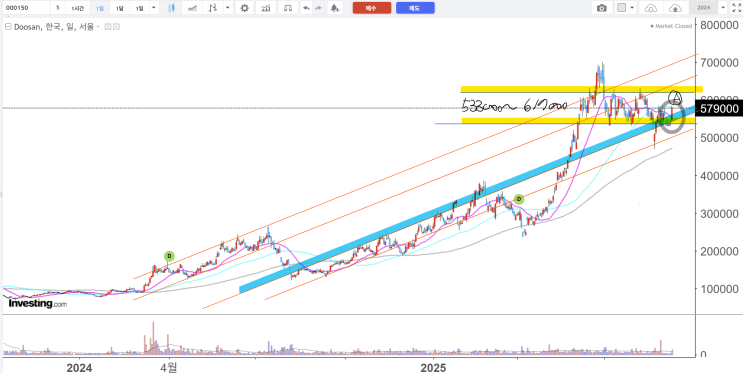Viewport: 743px width, 373px height.
Task: Click the 100000 price axis label
Action: pos(718,289)
